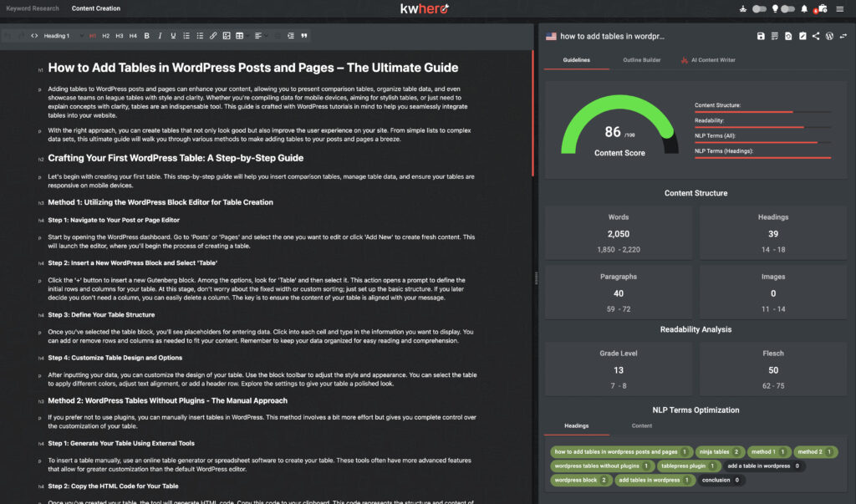Expand the table insert options chevron
Screen dimensions: 856x504
tap(247, 36)
